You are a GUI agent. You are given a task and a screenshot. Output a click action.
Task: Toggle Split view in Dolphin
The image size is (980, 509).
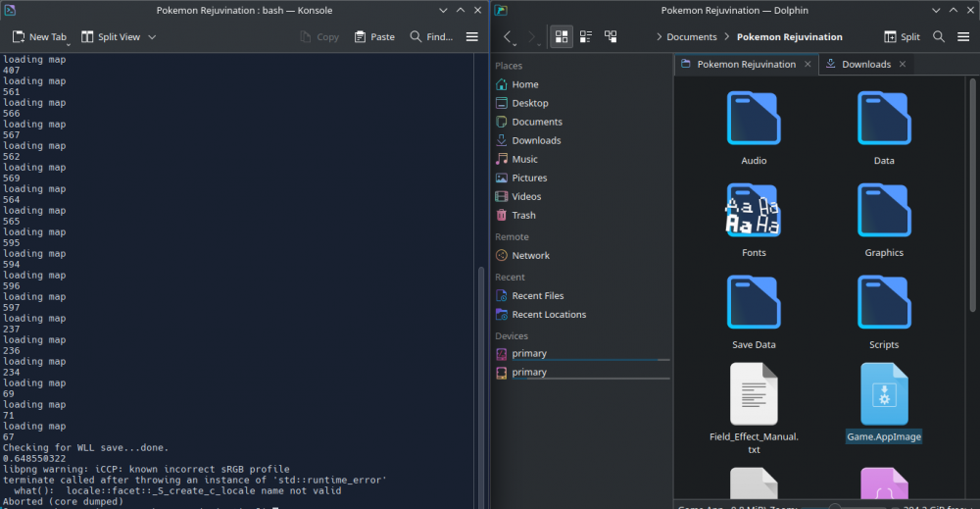[x=902, y=37]
